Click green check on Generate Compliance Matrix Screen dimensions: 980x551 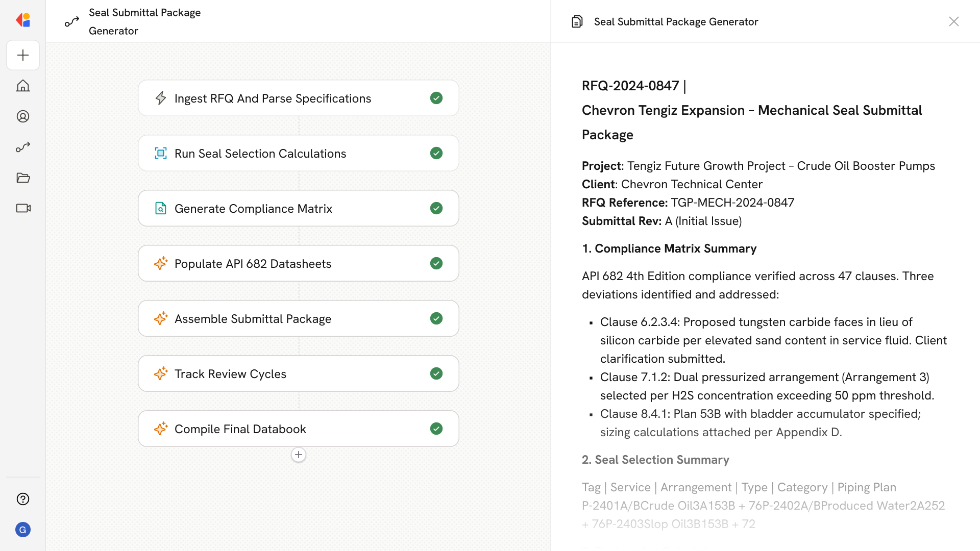436,208
